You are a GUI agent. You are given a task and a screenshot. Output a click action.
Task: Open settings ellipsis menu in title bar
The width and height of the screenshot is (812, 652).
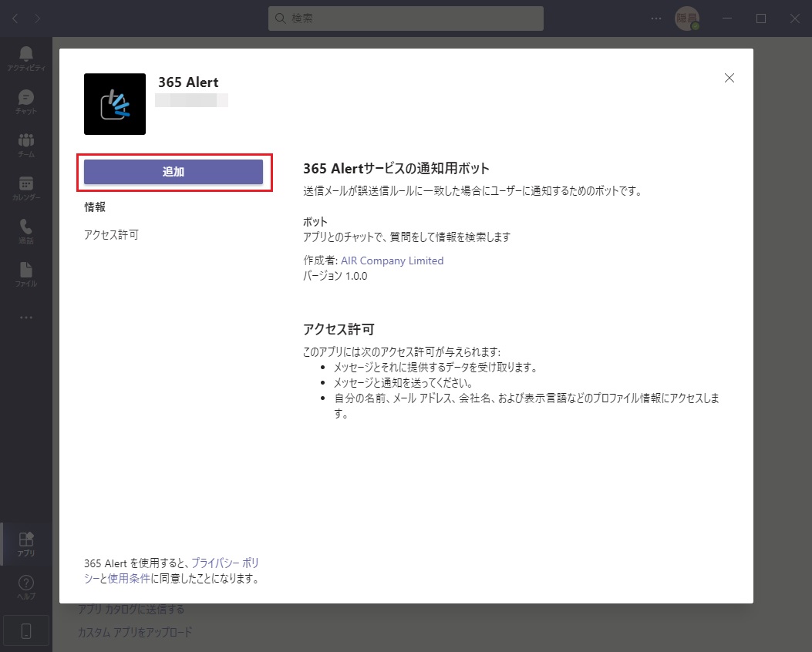pos(656,18)
